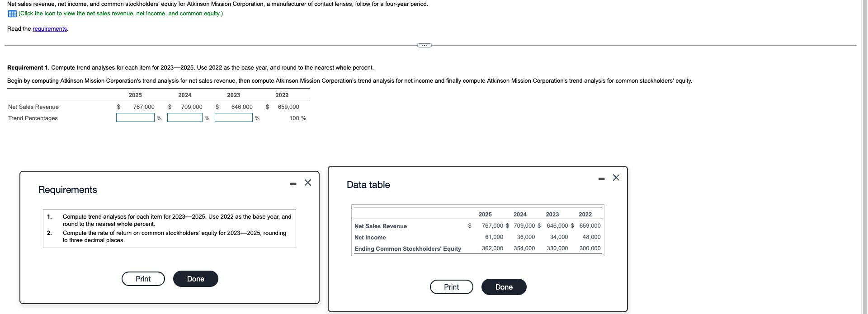
Task: Click the 100 % base year value
Action: tap(297, 118)
